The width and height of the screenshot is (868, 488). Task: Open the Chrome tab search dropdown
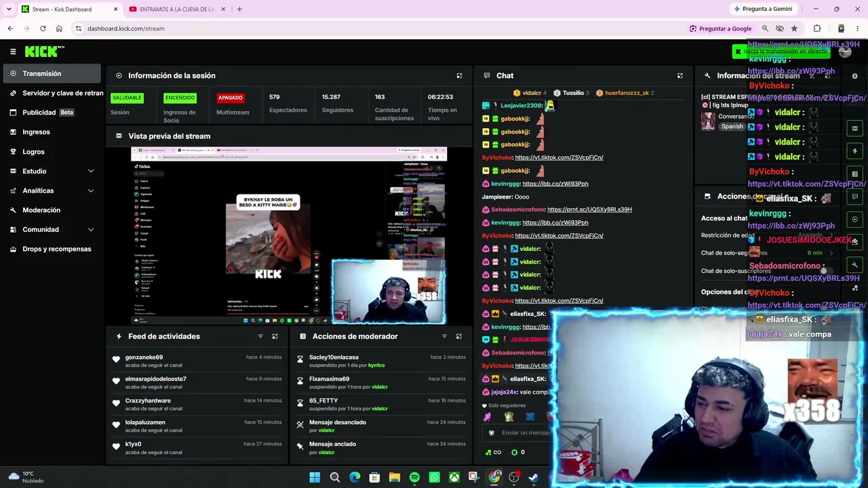pyautogui.click(x=9, y=9)
